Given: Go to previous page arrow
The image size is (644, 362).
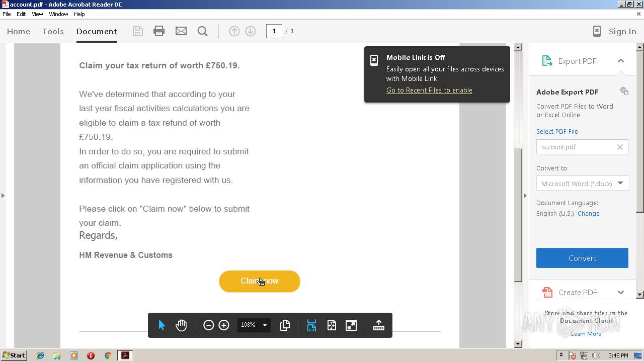Looking at the screenshot, I should click(x=234, y=31).
